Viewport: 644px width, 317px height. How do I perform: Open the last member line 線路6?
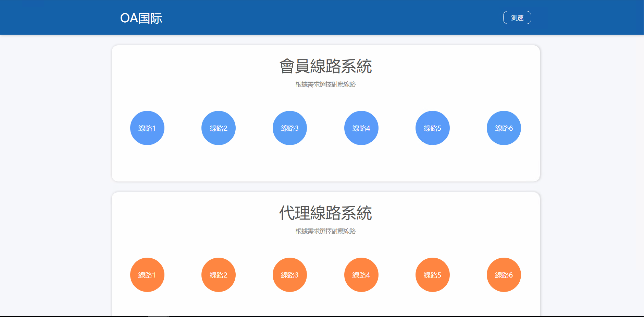[504, 128]
